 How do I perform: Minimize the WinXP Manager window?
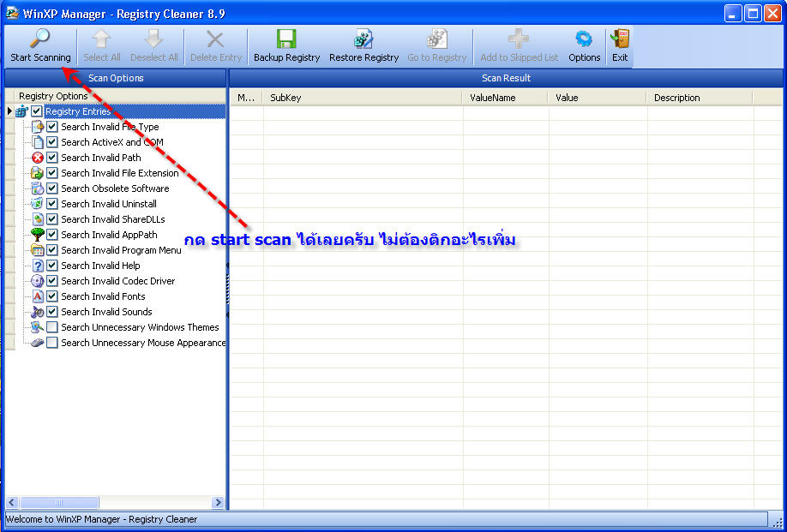tap(733, 14)
